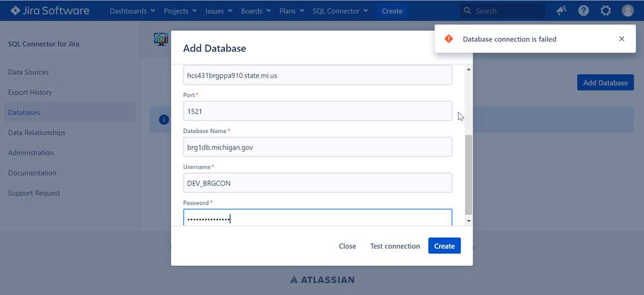Click Close in Add Database dialog
The image size is (644, 295).
[x=347, y=246]
